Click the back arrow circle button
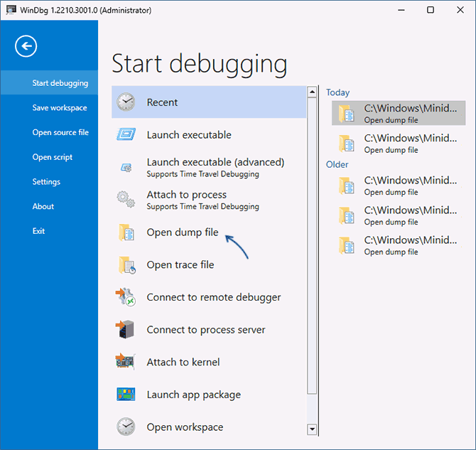This screenshot has height=450, width=476. coord(26,47)
